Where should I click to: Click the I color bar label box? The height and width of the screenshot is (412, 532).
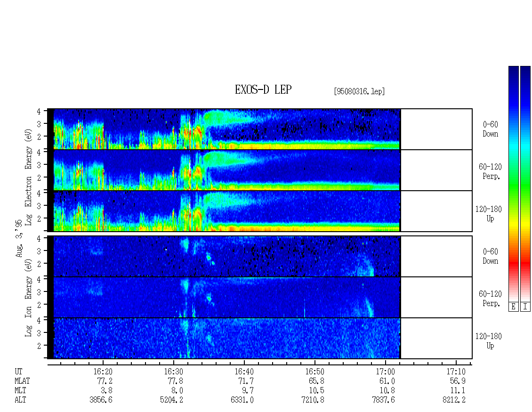click(525, 307)
